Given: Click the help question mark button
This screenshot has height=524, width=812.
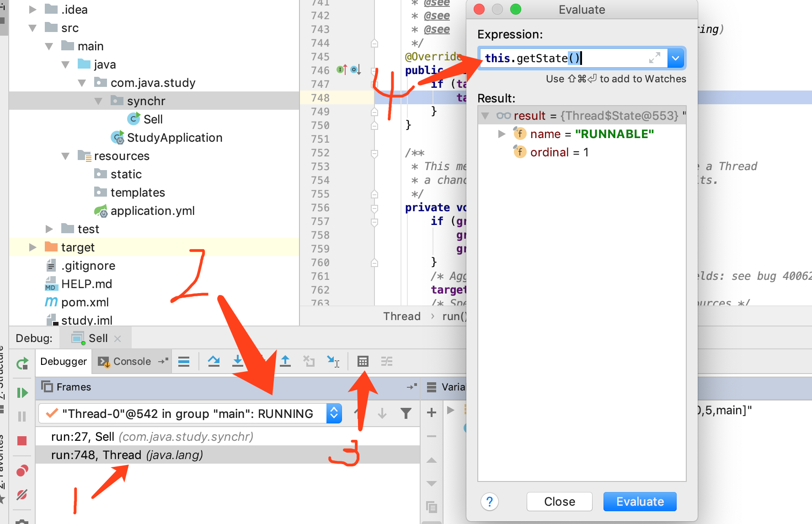Looking at the screenshot, I should click(489, 502).
